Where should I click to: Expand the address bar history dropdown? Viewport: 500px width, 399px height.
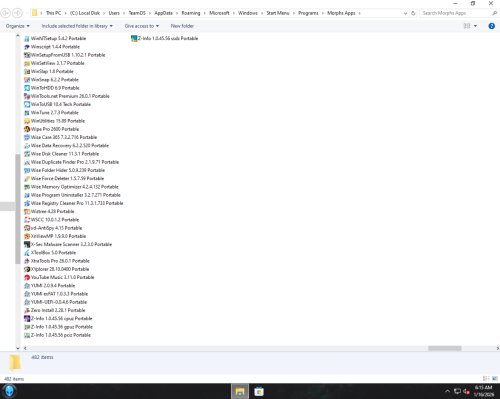405,13
